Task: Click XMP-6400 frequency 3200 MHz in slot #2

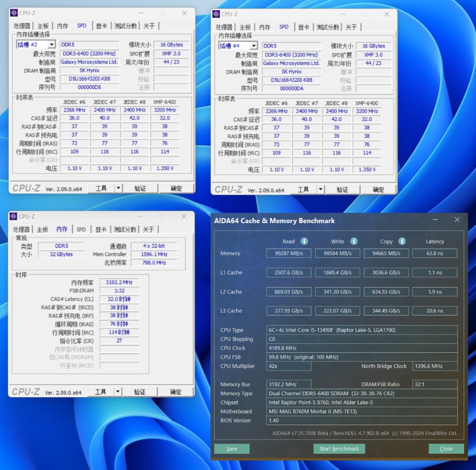Action: click(x=165, y=110)
